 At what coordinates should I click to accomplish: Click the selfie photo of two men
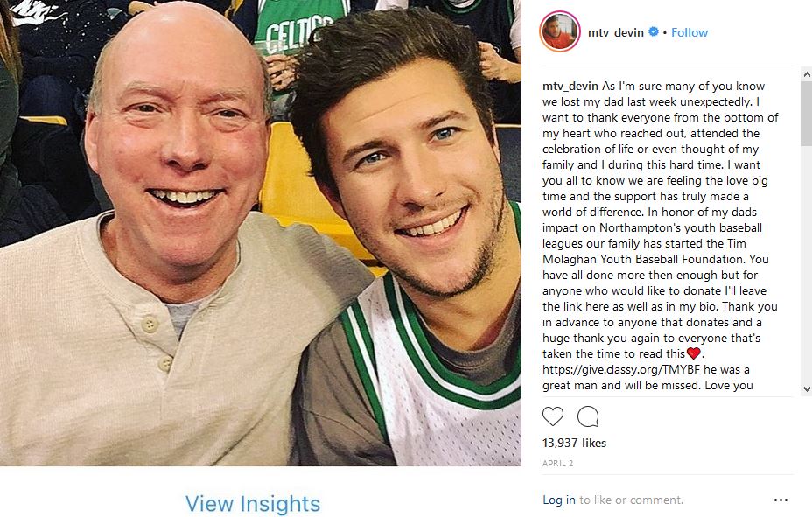[261, 233]
